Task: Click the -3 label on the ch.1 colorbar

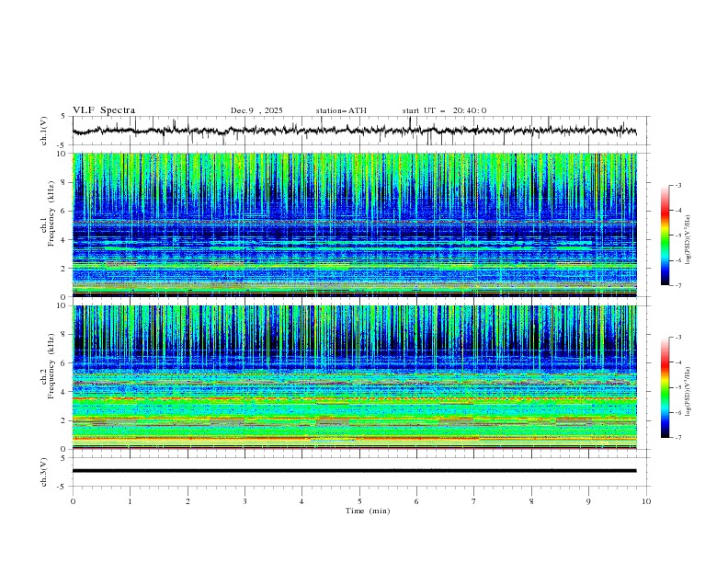Action: coord(677,186)
